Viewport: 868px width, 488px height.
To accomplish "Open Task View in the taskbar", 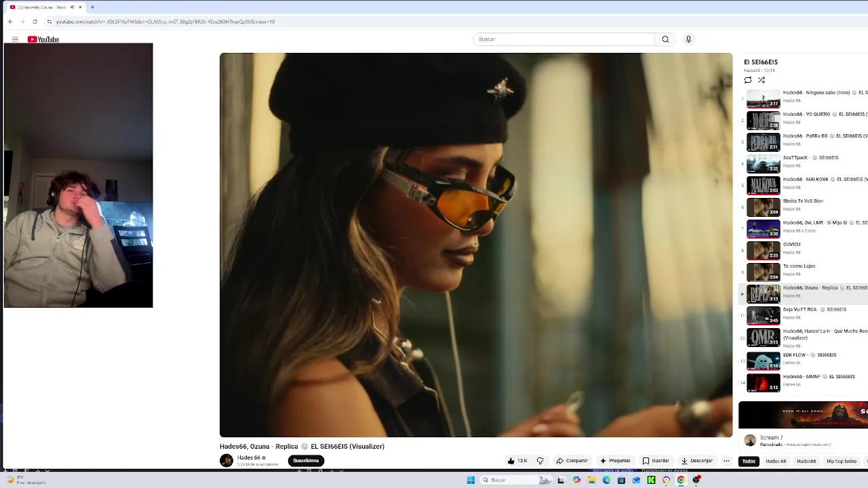I will (x=561, y=480).
